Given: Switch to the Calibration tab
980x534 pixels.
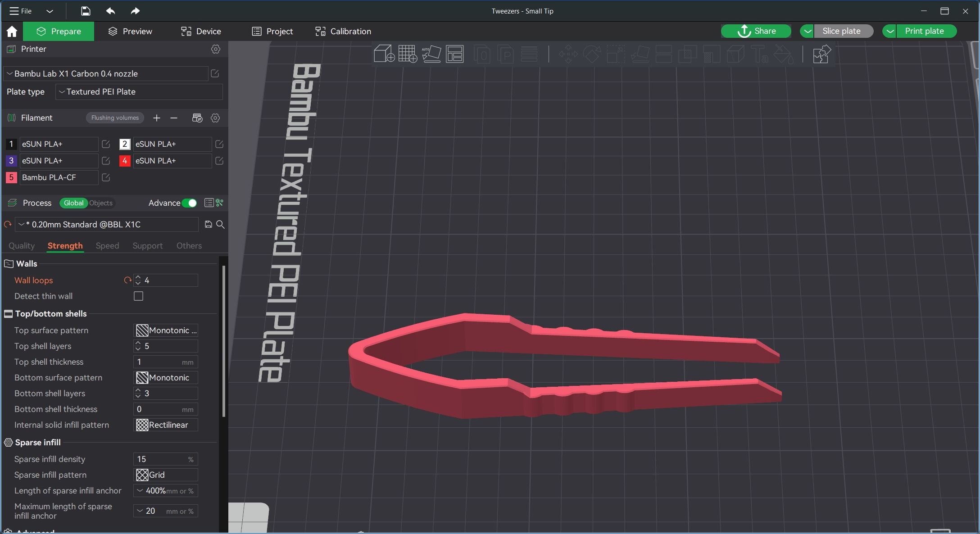Looking at the screenshot, I should 343,31.
